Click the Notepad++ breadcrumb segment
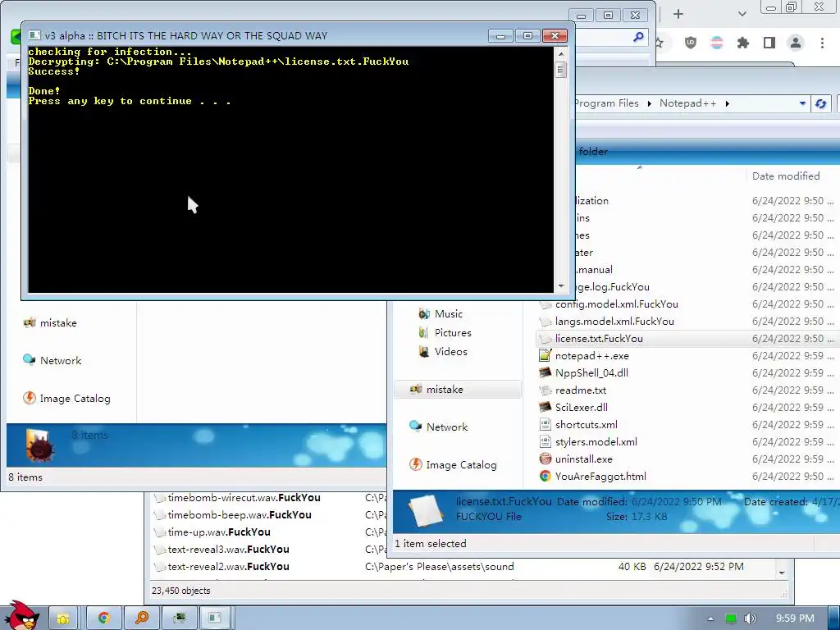The width and height of the screenshot is (840, 630). tap(688, 103)
